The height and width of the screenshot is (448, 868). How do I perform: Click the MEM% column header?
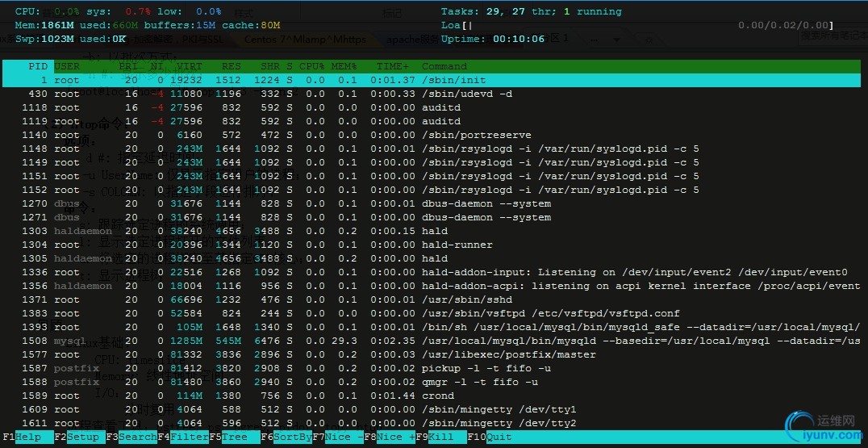[x=344, y=66]
